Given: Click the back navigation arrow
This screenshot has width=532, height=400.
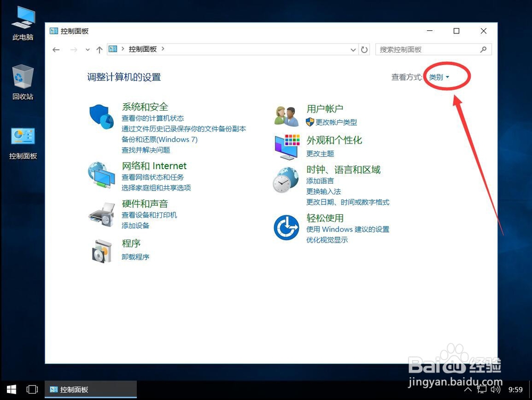Looking at the screenshot, I should click(56, 49).
